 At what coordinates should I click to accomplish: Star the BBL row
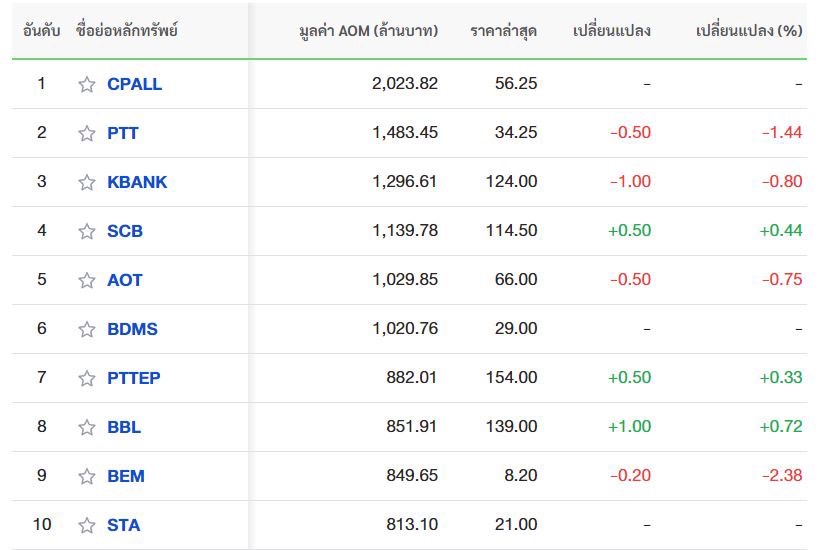(86, 427)
